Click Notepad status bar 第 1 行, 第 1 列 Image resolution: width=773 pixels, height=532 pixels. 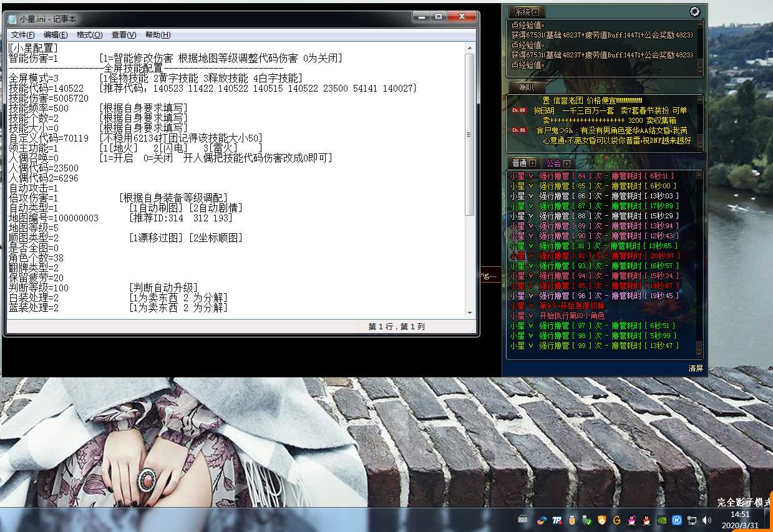[397, 326]
